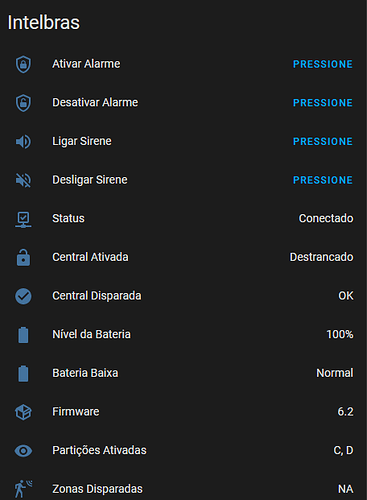Screen dimensions: 367x500
Task: Tap PRESSIONE next to Desativar Alarme
Action: pyautogui.click(x=322, y=103)
